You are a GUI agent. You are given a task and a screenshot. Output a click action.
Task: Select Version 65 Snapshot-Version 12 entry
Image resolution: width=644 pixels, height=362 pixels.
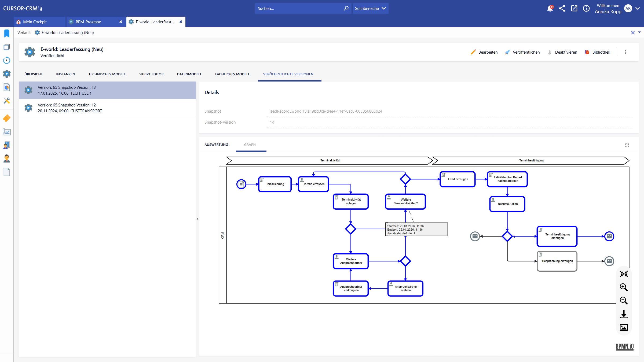tap(107, 108)
